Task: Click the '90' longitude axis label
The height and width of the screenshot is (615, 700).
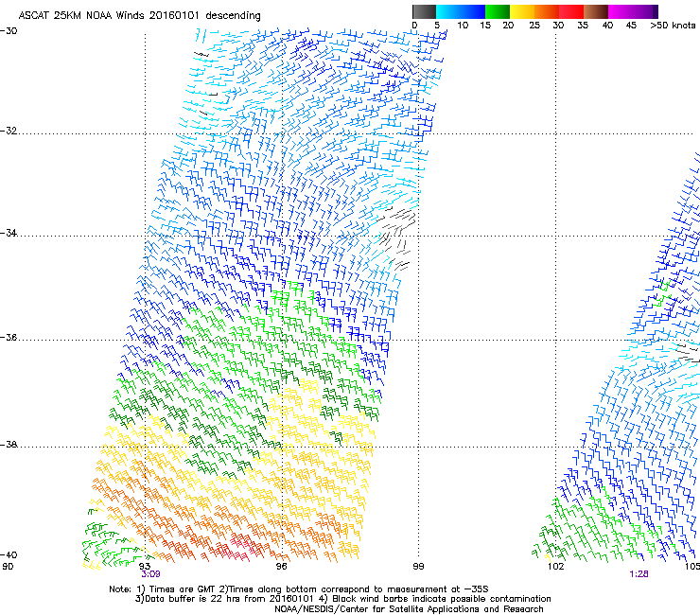Action: [8, 567]
